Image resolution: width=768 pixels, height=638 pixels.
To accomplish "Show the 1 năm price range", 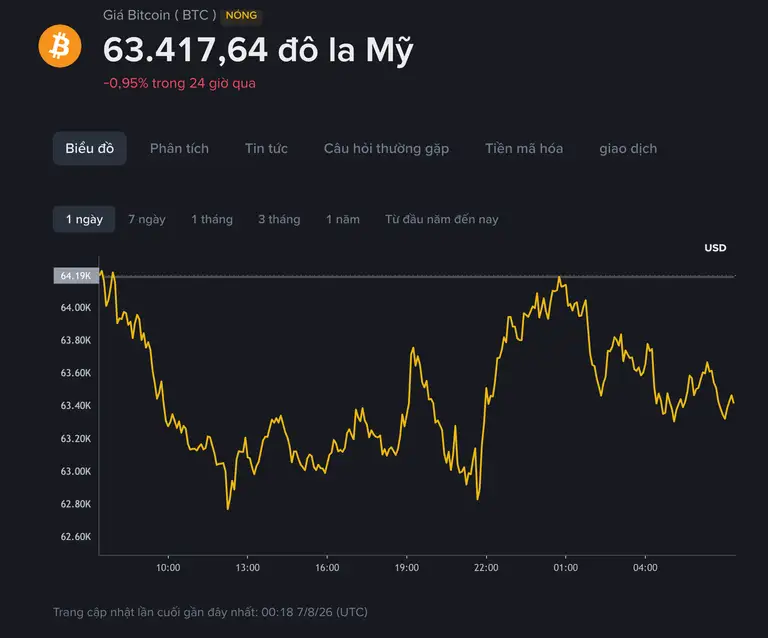I will tap(343, 219).
